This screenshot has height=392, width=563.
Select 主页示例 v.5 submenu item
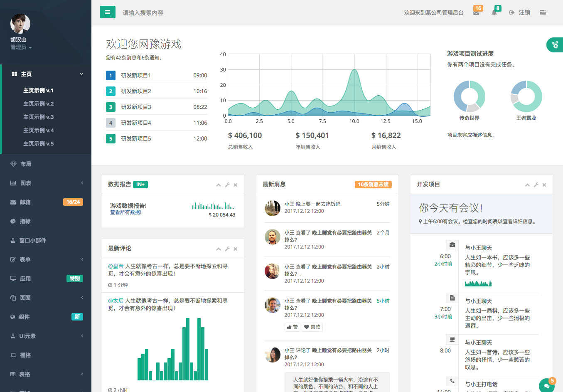38,143
